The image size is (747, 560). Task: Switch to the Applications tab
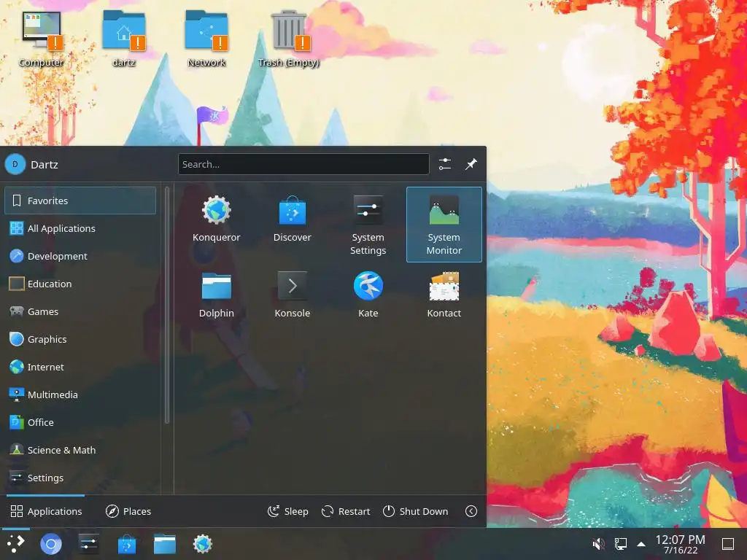[46, 511]
